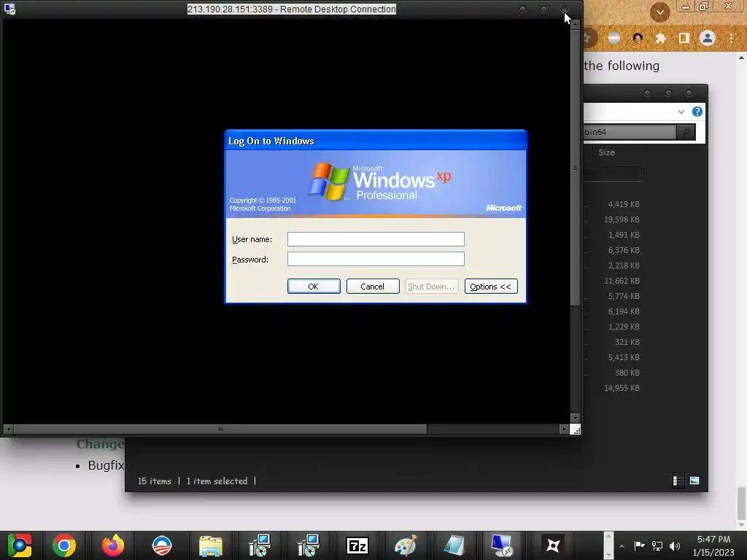Switch to Remote Desktop Connection taskbar icon
The height and width of the screenshot is (560, 747).
click(503, 545)
